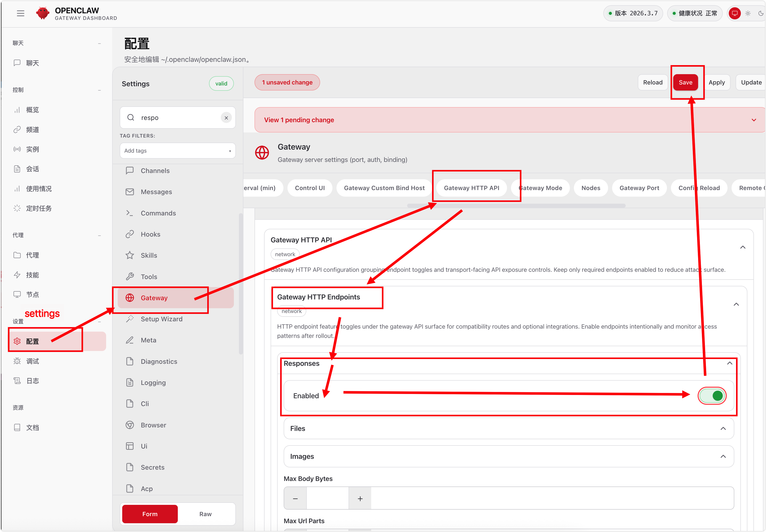Select the Gateway Port tab
The width and height of the screenshot is (766, 532).
click(x=639, y=188)
